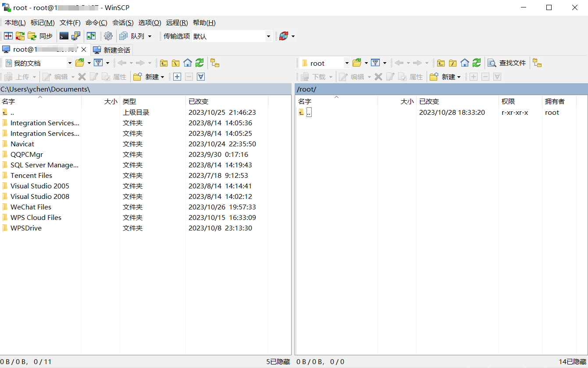Invert selection icon in local panel
The width and height of the screenshot is (588, 368).
click(x=201, y=77)
